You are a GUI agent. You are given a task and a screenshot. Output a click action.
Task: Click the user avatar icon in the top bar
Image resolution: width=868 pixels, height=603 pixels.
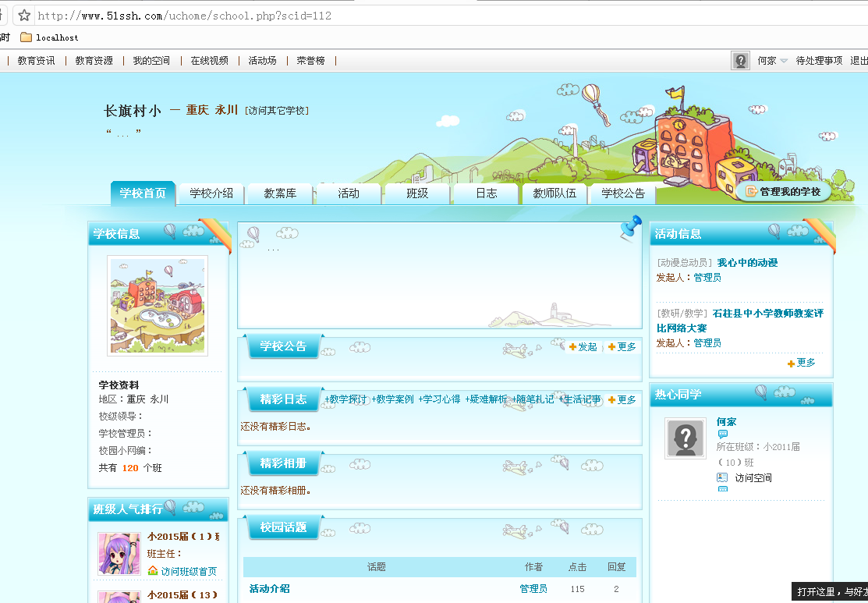click(x=740, y=60)
